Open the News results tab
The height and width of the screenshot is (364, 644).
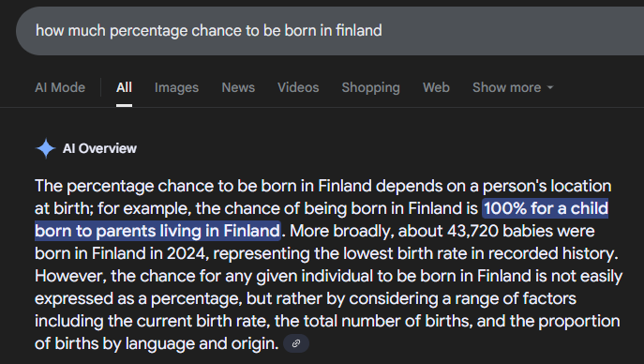[x=238, y=87]
